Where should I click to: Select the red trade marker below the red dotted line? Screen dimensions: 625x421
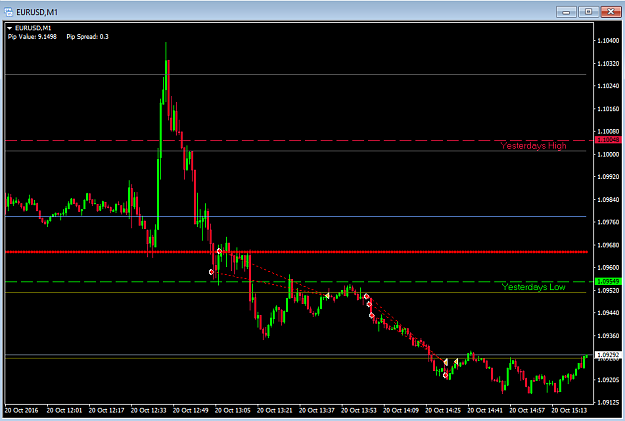tap(211, 272)
